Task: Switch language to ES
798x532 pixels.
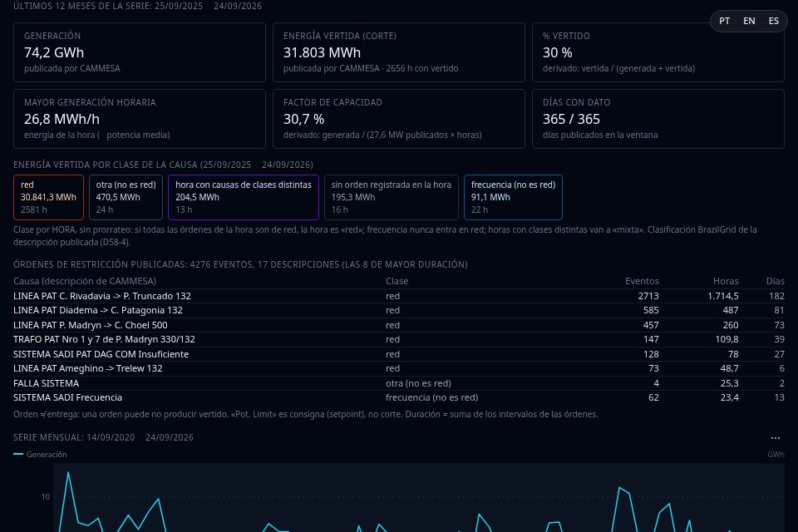Action: click(x=774, y=21)
